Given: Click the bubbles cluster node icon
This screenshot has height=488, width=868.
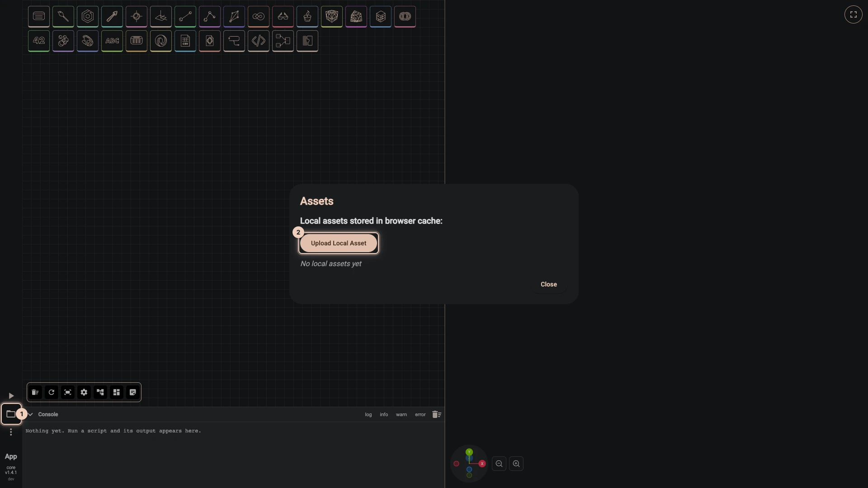Looking at the screenshot, I should (63, 41).
